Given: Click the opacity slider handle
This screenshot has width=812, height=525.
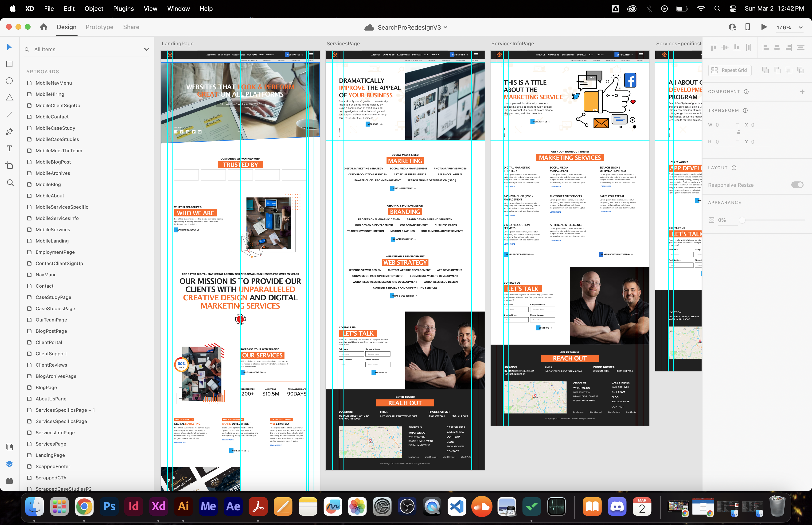Looking at the screenshot, I should (742, 220).
